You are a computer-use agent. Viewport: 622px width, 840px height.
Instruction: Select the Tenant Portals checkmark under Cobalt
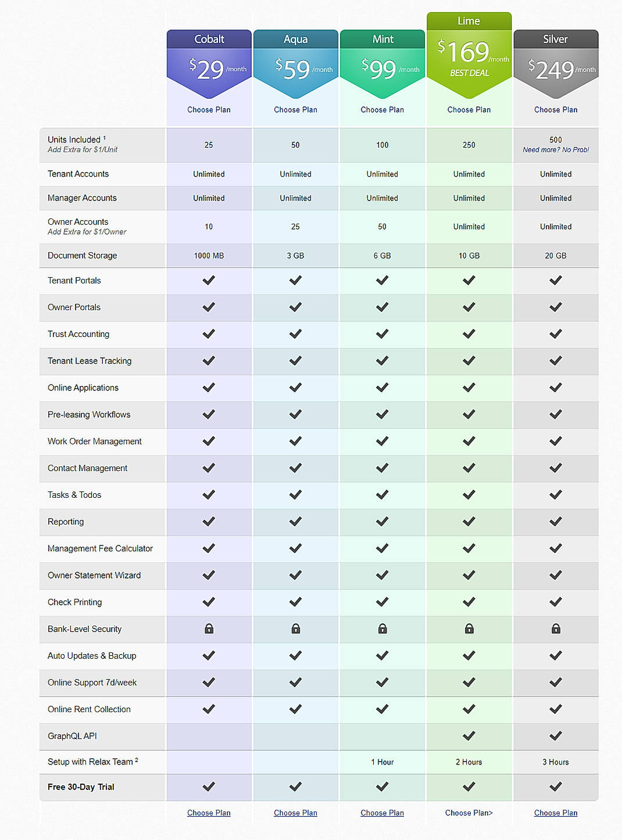tap(209, 281)
